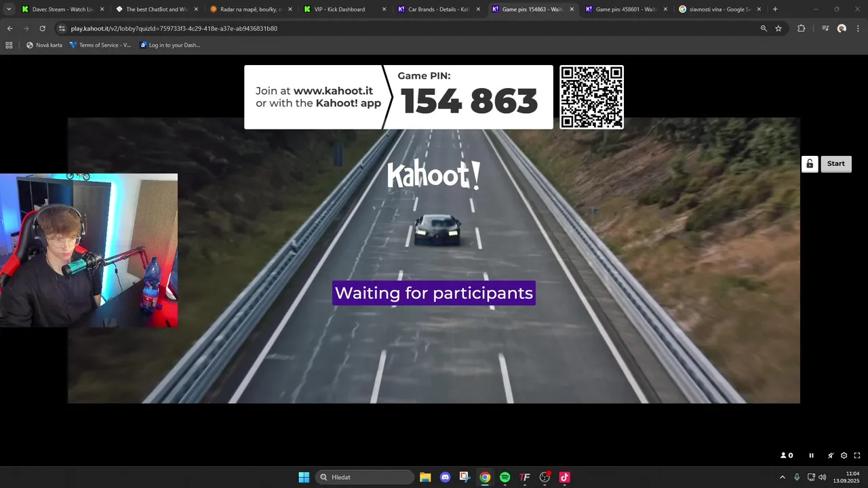Open Spotify from the taskbar
Image resolution: width=868 pixels, height=488 pixels.
tap(505, 477)
